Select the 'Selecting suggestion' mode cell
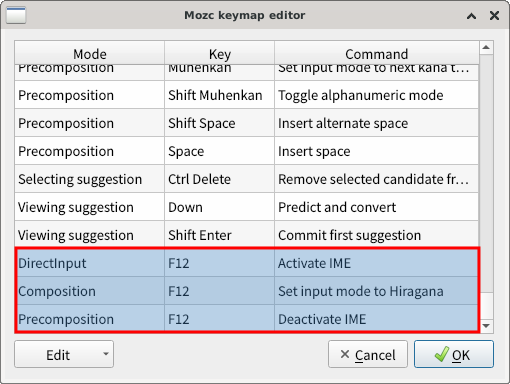The height and width of the screenshot is (384, 510). (x=90, y=179)
